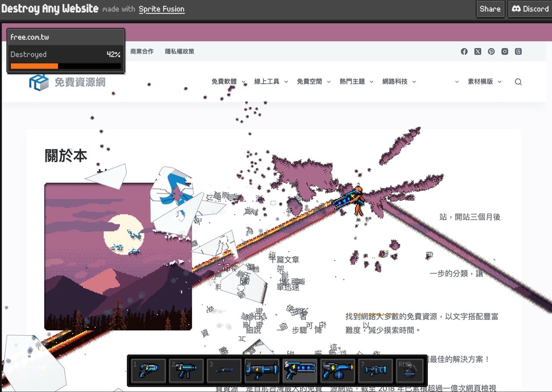Image resolution: width=552 pixels, height=392 pixels.
Task: Select weapon slot 1 pistol
Action: (x=148, y=370)
